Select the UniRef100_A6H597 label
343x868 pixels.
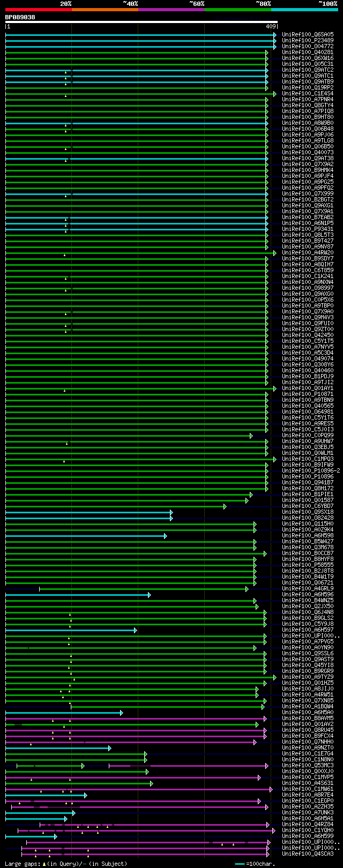pos(308,630)
